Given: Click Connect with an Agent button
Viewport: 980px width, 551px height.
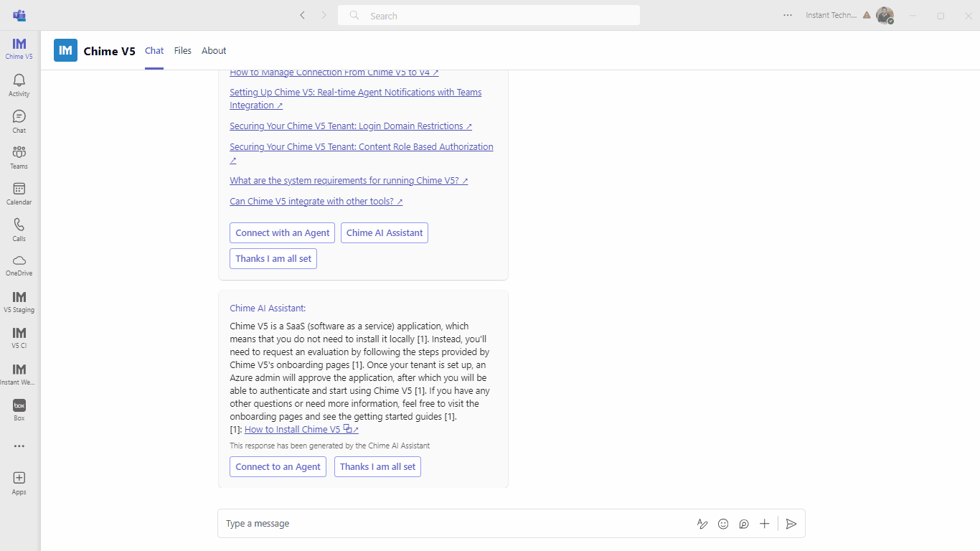Looking at the screenshot, I should pyautogui.click(x=283, y=232).
